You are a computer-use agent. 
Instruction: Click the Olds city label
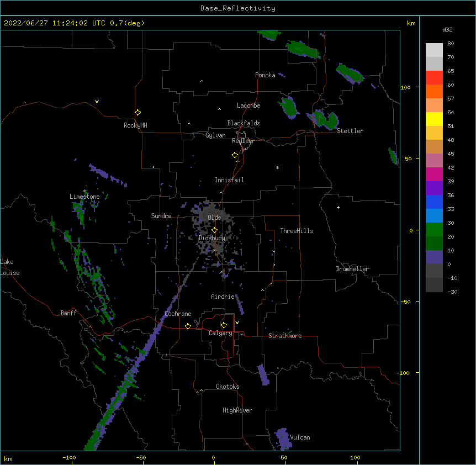[214, 218]
